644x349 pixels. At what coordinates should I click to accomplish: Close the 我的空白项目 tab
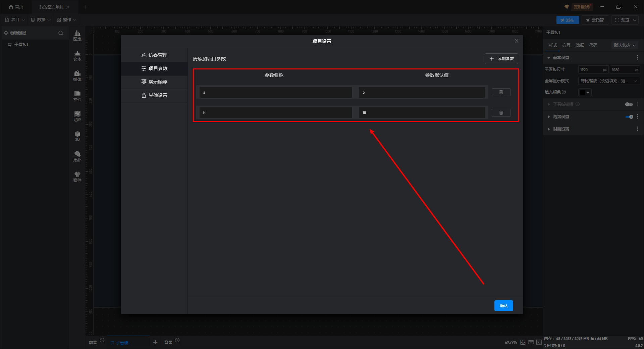tap(68, 7)
